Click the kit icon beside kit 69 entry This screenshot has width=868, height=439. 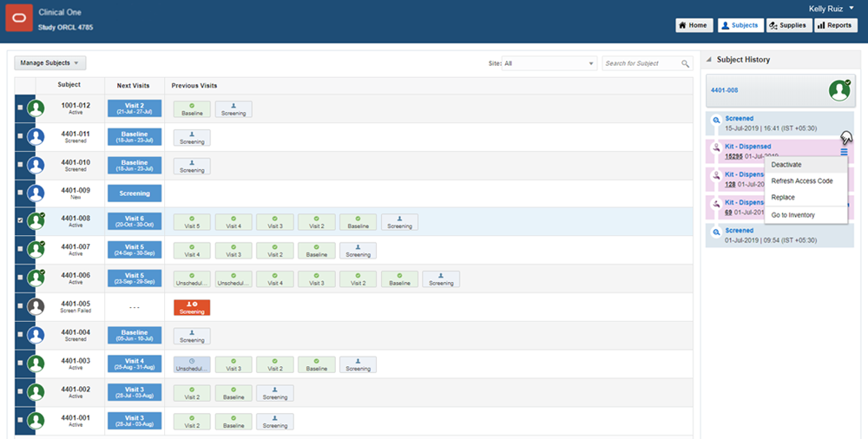pos(716,204)
